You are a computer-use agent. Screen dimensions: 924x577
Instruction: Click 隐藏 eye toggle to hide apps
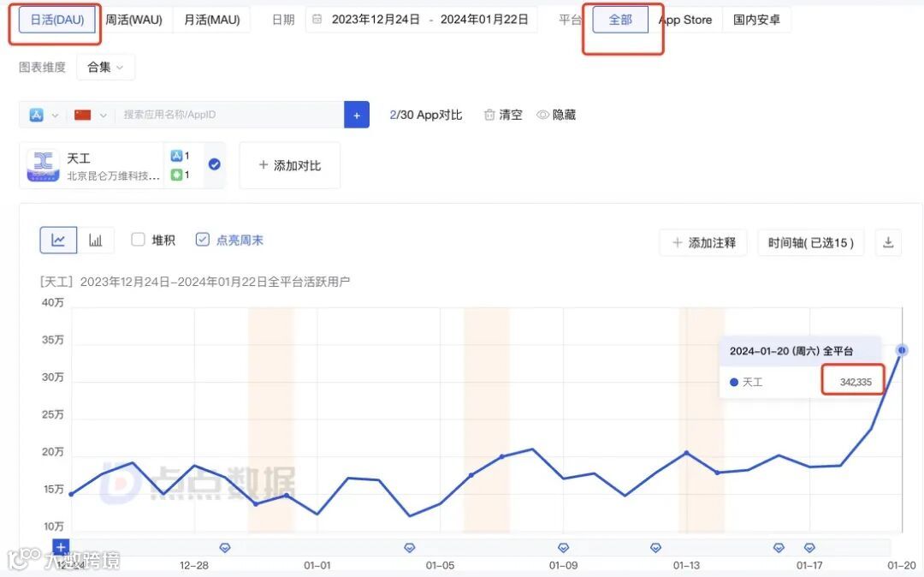coord(556,115)
